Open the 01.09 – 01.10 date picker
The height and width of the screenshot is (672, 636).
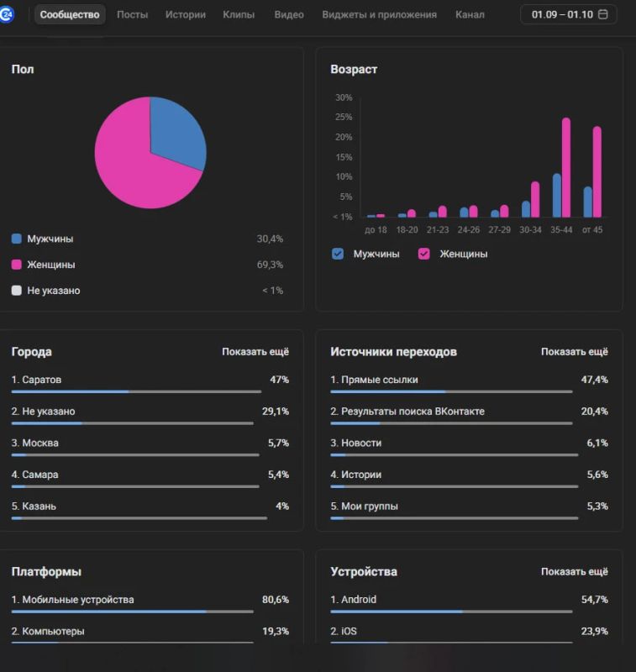tap(568, 14)
